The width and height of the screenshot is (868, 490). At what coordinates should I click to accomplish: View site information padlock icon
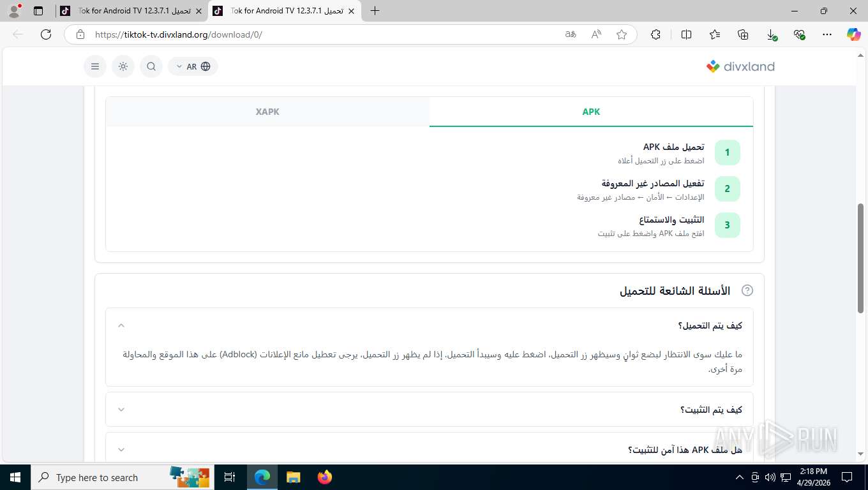coord(80,34)
